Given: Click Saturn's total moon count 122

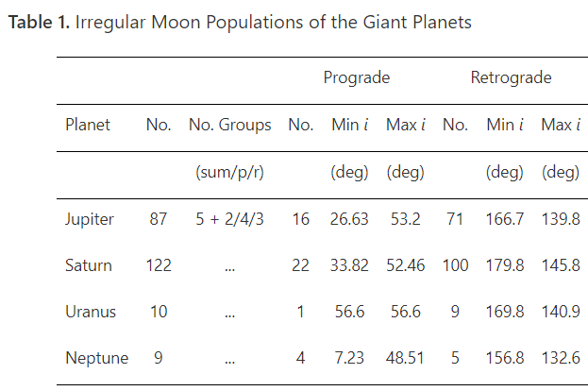Looking at the screenshot, I should (159, 265).
